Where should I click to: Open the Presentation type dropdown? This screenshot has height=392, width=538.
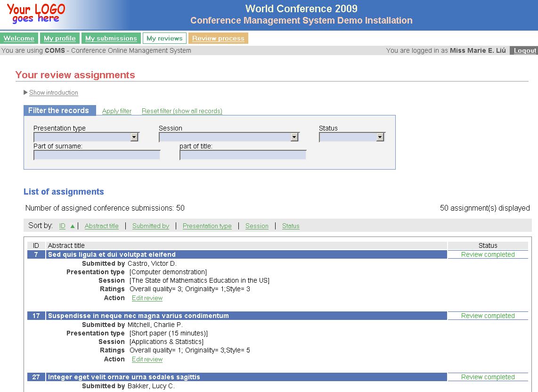pyautogui.click(x=87, y=137)
